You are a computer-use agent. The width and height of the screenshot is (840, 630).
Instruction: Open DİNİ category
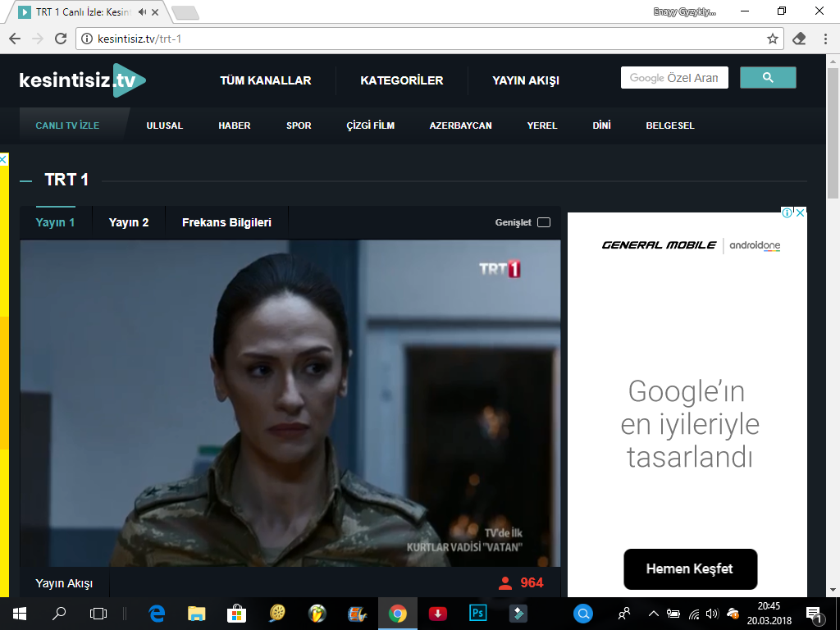point(601,126)
